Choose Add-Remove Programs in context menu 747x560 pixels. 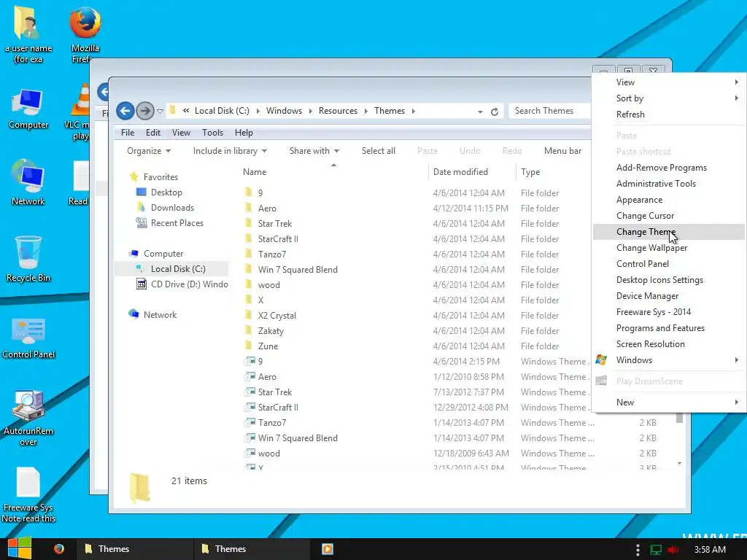click(668, 168)
